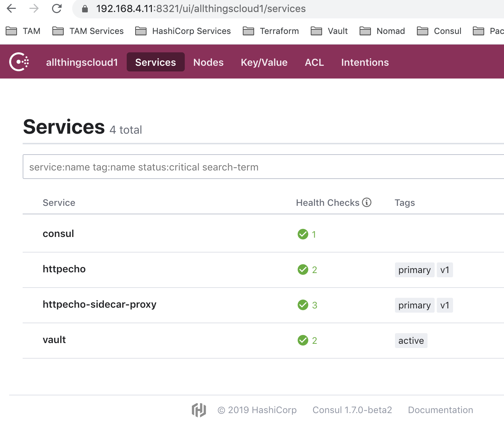Open the HashiCorp Services bookmarks folder

click(183, 31)
